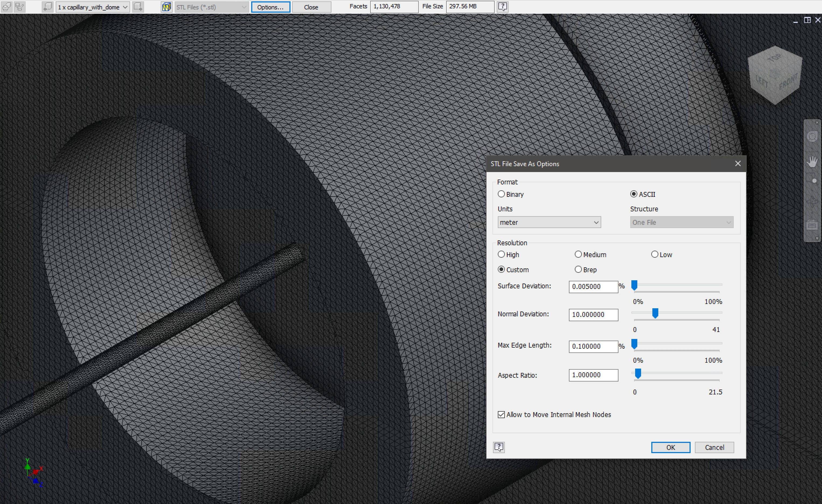This screenshot has width=822, height=504.
Task: Click the previous component arrow icon in the toolbar
Action: pyautogui.click(x=48, y=7)
